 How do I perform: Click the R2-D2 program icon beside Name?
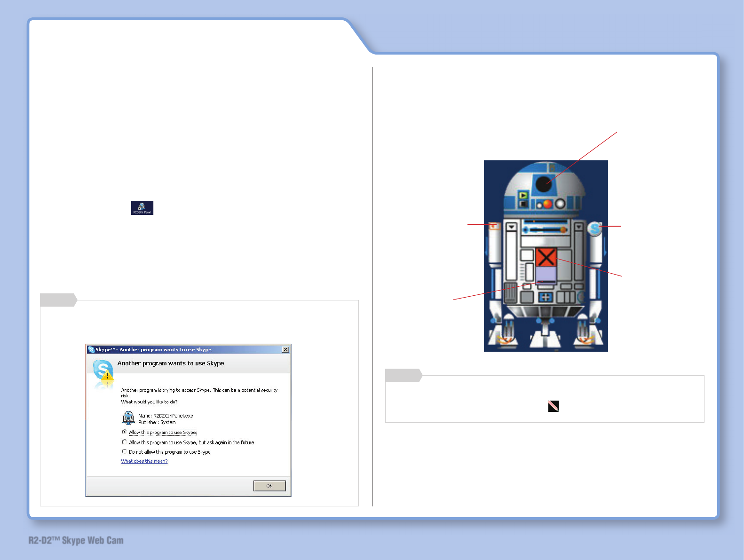tap(128, 418)
